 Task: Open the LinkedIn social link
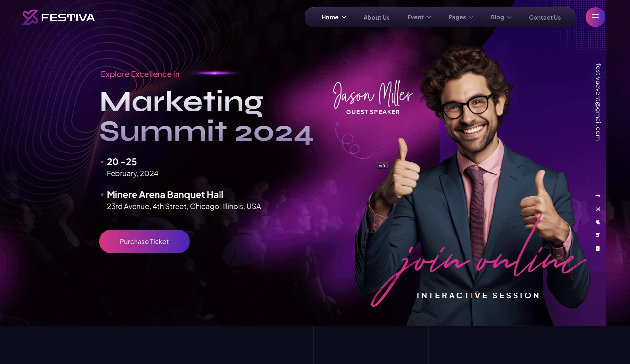tap(598, 235)
